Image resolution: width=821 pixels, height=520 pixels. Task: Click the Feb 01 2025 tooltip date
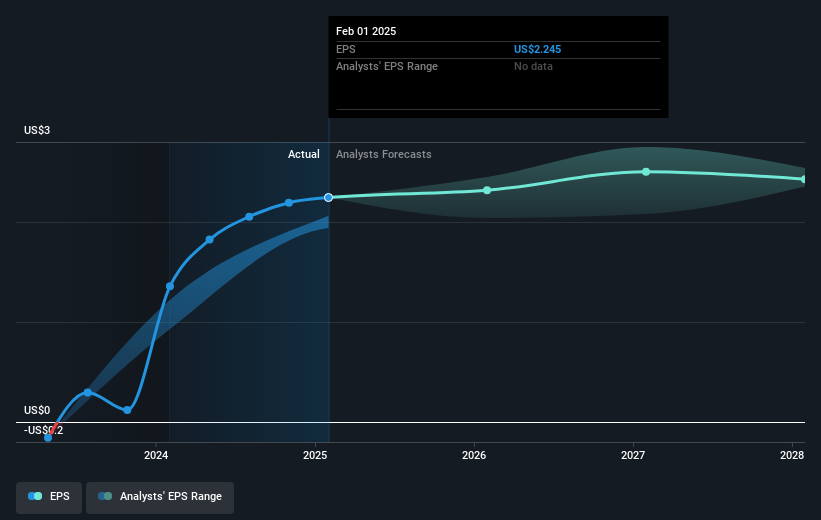pos(366,31)
